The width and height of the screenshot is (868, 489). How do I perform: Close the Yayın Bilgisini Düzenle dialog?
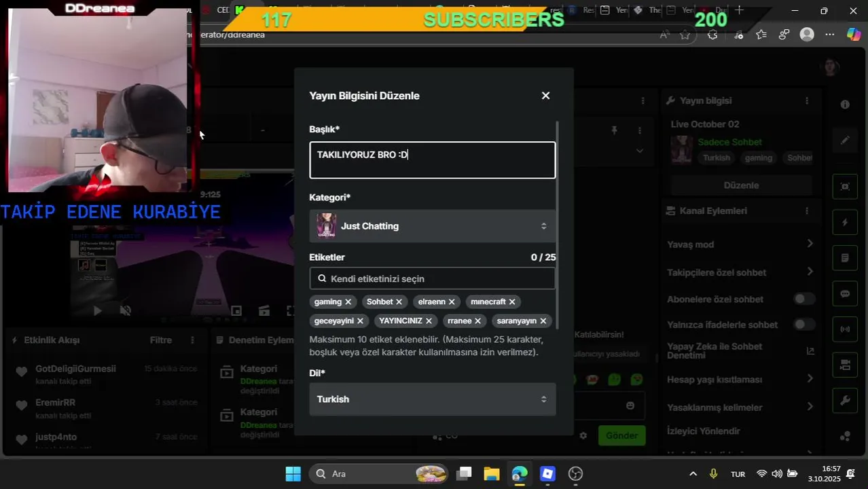point(545,96)
